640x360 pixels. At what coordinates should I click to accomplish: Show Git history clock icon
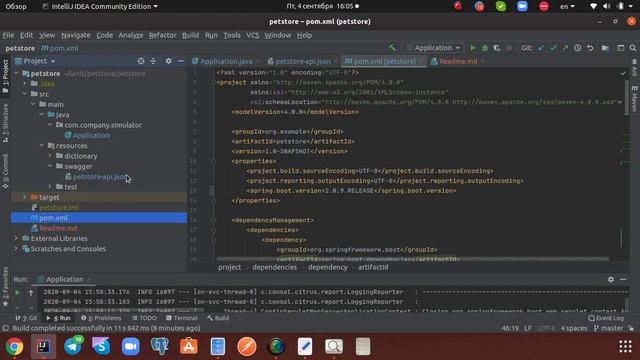(578, 48)
